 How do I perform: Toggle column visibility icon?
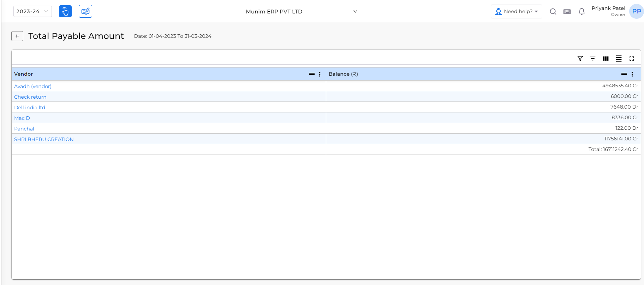click(x=606, y=59)
